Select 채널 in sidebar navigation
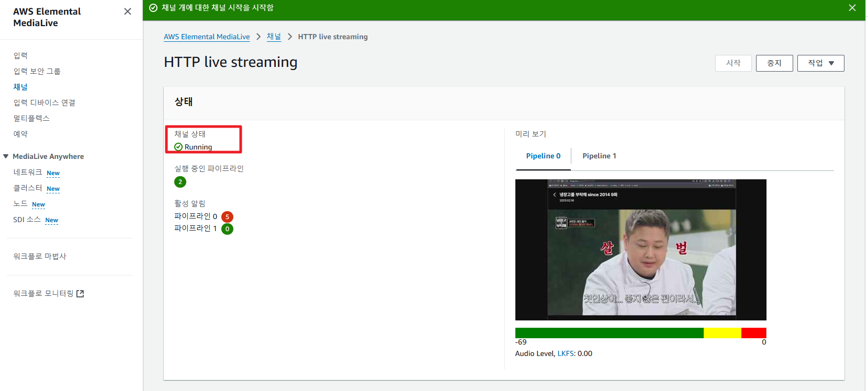Screen dimensions: 868x391 point(20,87)
